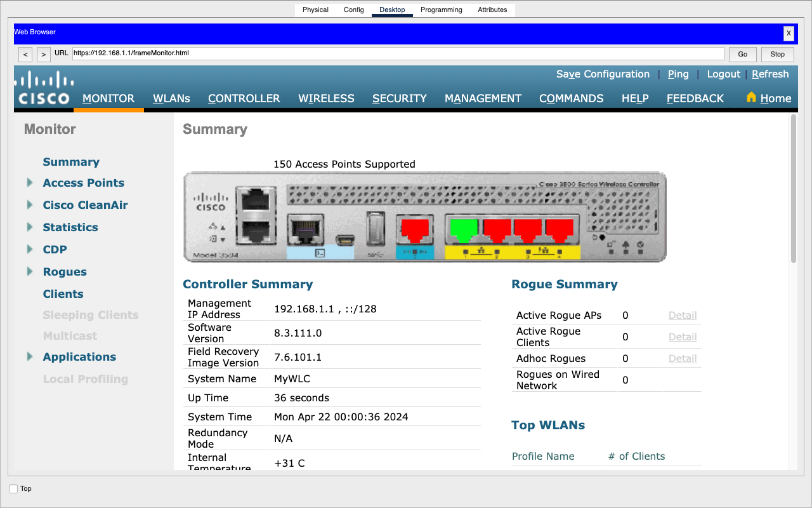Image resolution: width=812 pixels, height=508 pixels.
Task: Select Clients in sidebar
Action: 63,294
